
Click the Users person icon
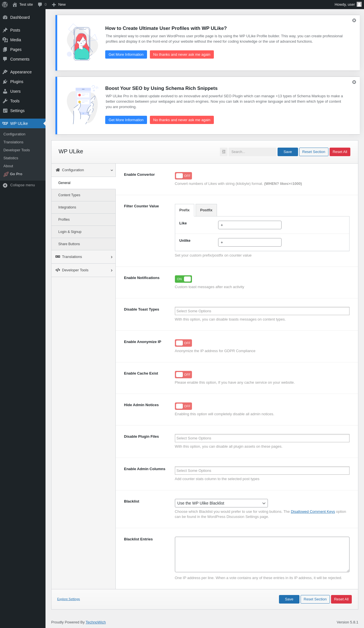tap(5, 91)
